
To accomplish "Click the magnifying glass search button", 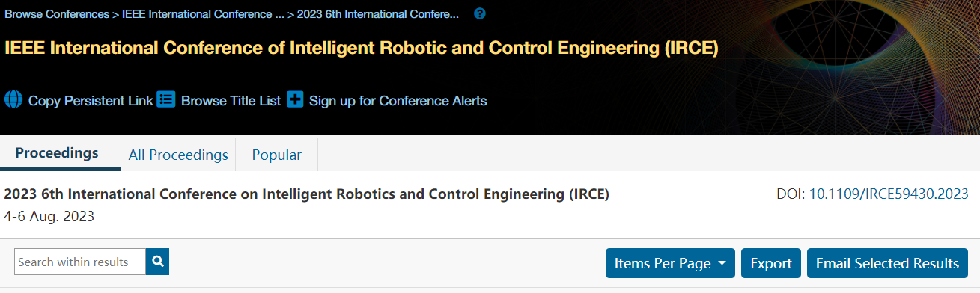I will tap(157, 262).
